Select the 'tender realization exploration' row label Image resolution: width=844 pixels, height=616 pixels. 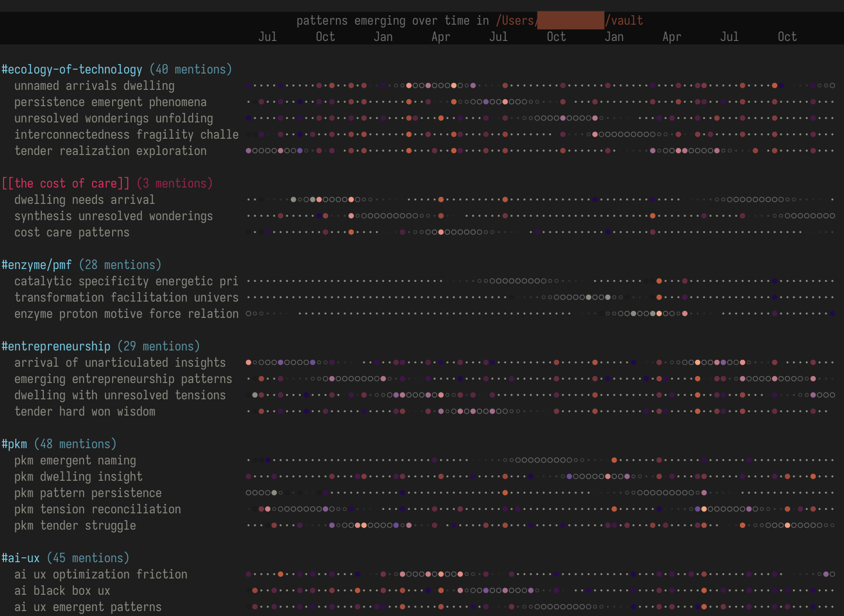110,151
